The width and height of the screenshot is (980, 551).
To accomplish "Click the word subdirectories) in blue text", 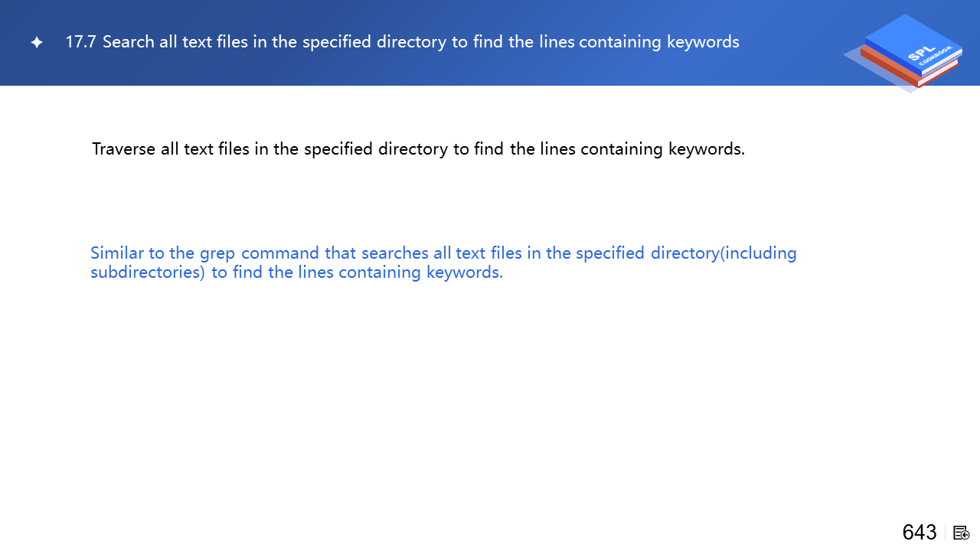I will [x=148, y=272].
